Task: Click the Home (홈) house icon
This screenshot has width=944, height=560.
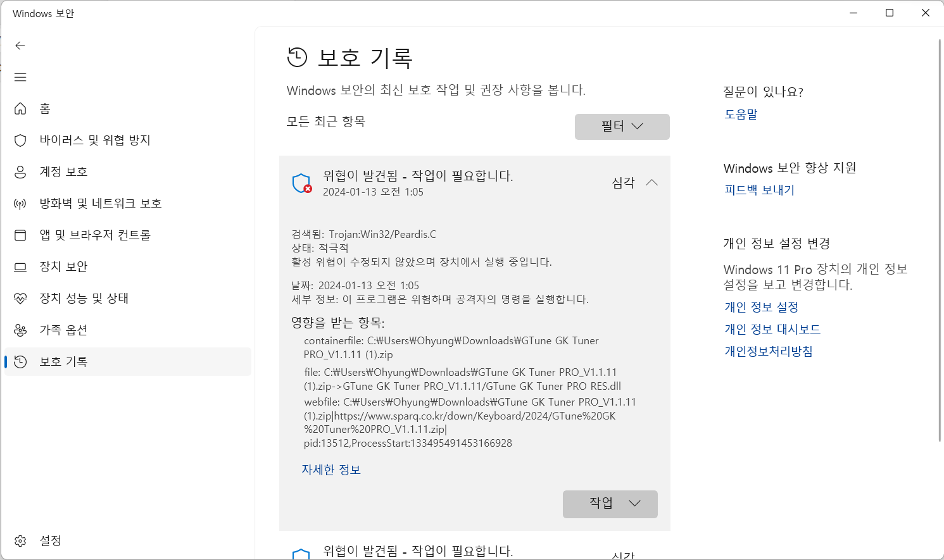Action: pyautogui.click(x=20, y=109)
